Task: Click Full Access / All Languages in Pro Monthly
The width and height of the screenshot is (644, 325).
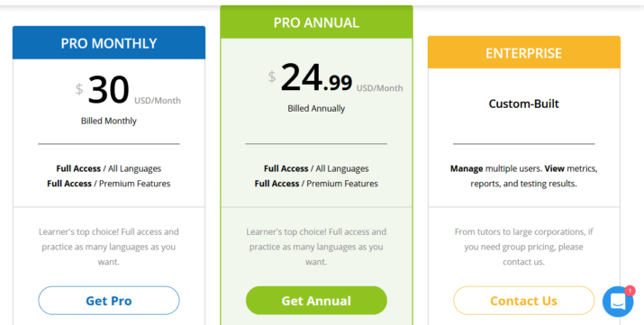Action: 109,168
